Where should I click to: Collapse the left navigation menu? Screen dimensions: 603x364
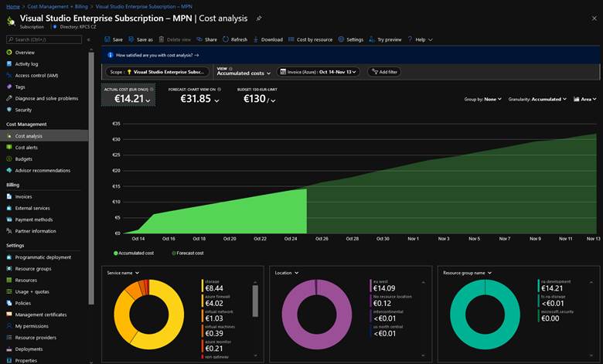88,39
